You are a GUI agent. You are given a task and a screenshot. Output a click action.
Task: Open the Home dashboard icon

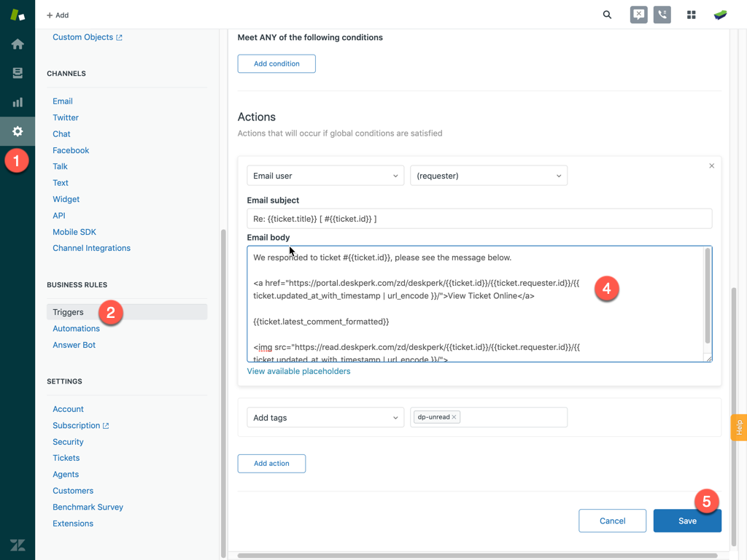pos(18,44)
